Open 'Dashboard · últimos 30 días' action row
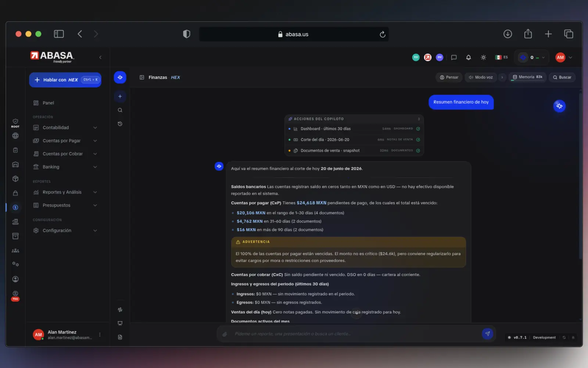 click(354, 129)
